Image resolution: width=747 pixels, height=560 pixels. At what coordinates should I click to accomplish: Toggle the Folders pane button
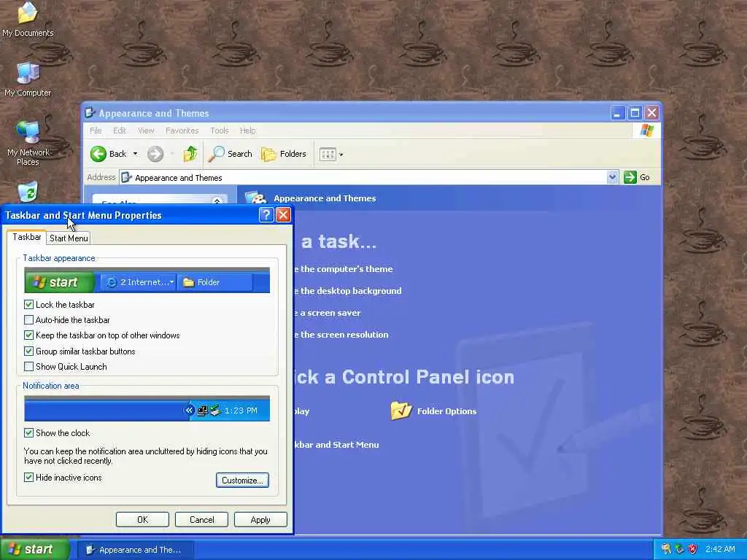[284, 154]
